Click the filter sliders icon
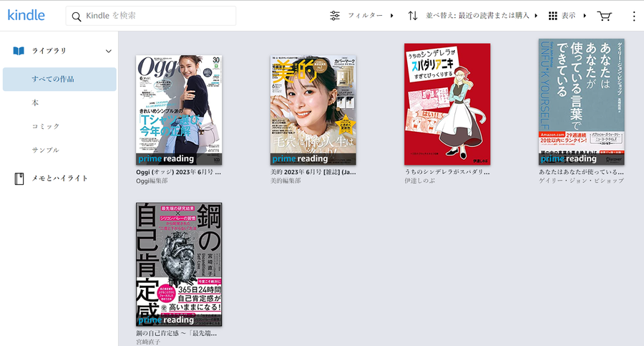The width and height of the screenshot is (644, 346). (335, 16)
